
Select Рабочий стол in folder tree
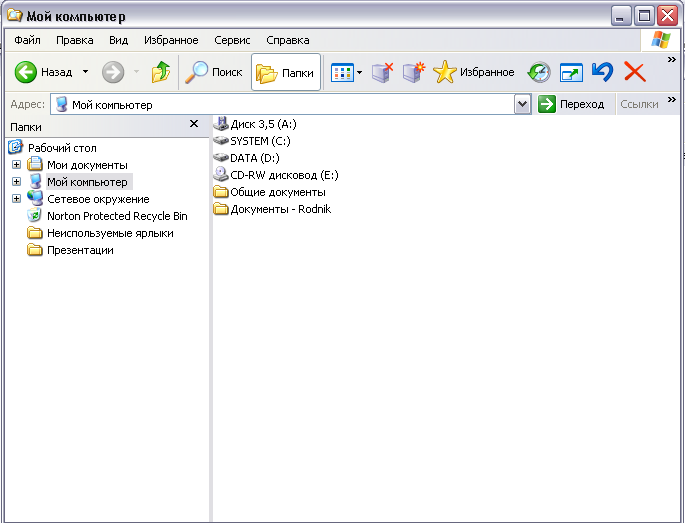click(x=62, y=148)
